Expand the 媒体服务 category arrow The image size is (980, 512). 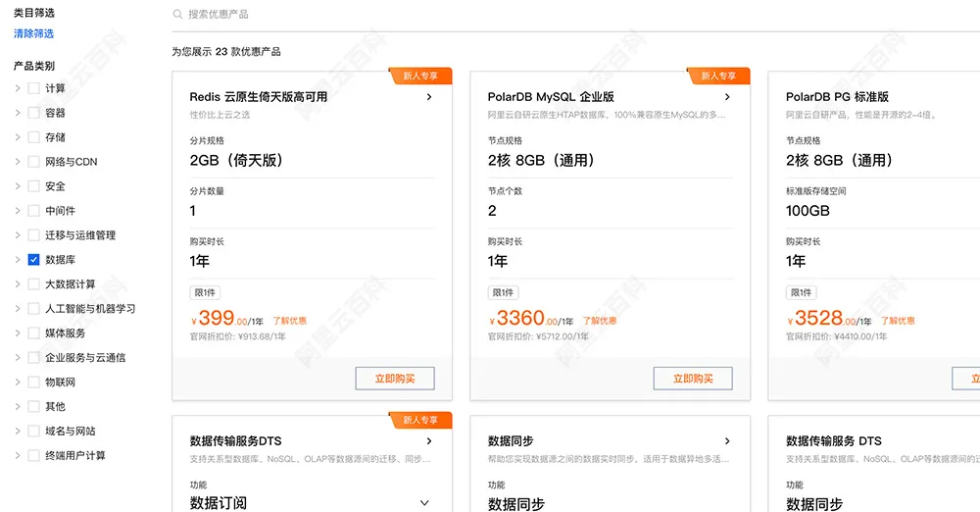click(18, 333)
